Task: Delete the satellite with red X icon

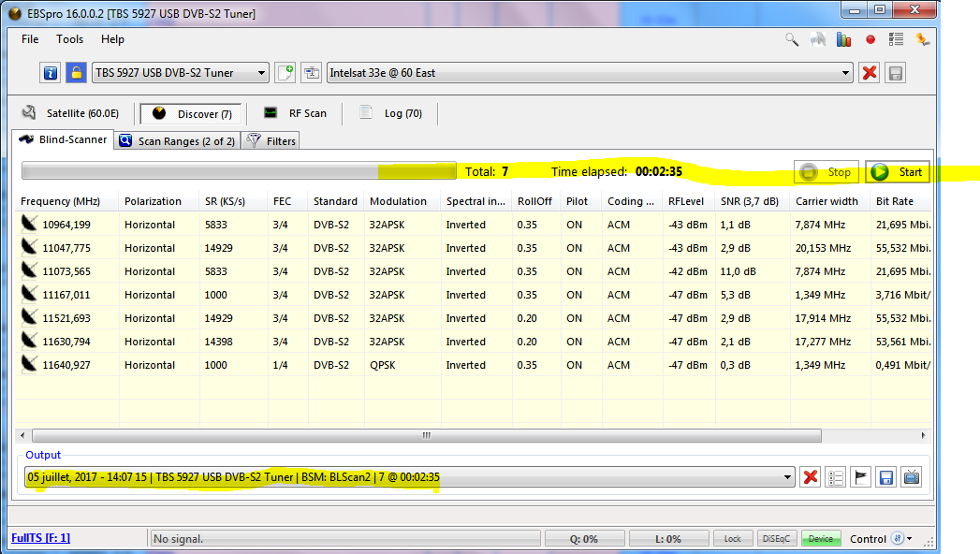Action: pos(870,73)
